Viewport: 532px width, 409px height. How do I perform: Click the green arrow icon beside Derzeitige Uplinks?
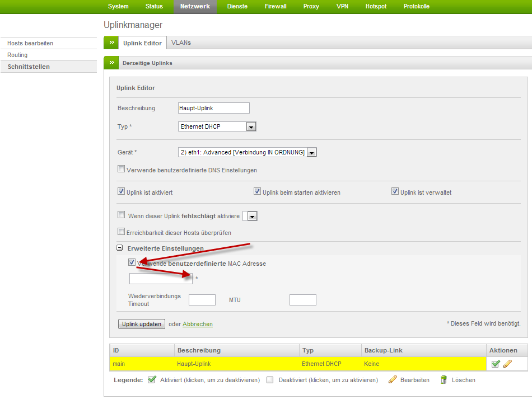[x=111, y=63]
